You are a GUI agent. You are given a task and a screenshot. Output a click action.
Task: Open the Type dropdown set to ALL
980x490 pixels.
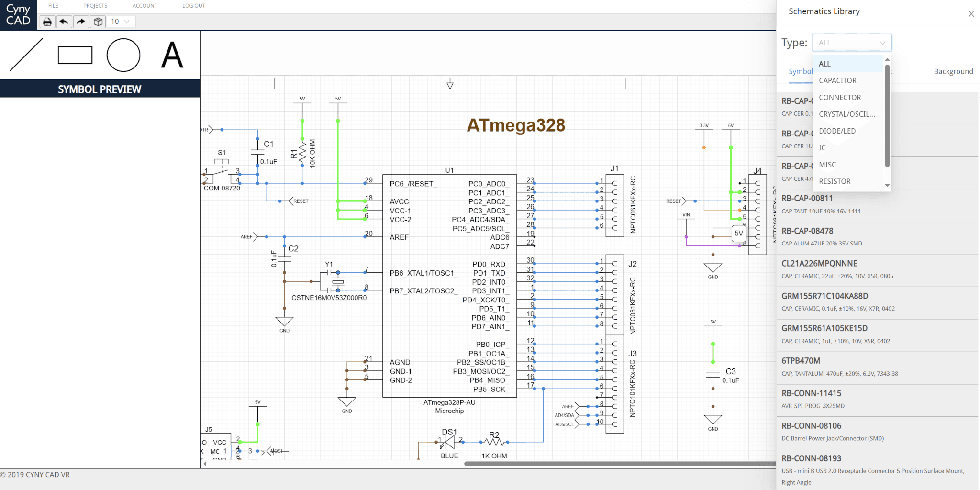[852, 43]
